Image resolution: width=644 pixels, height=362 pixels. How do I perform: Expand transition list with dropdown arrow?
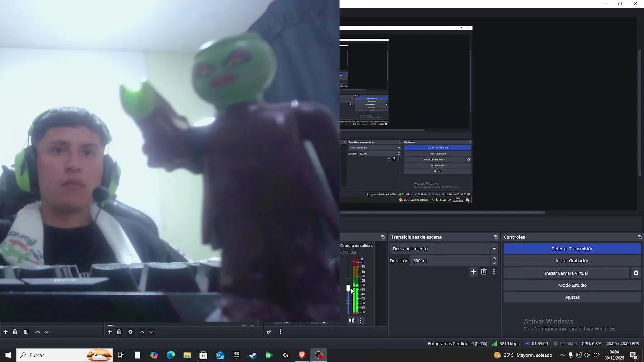(494, 249)
